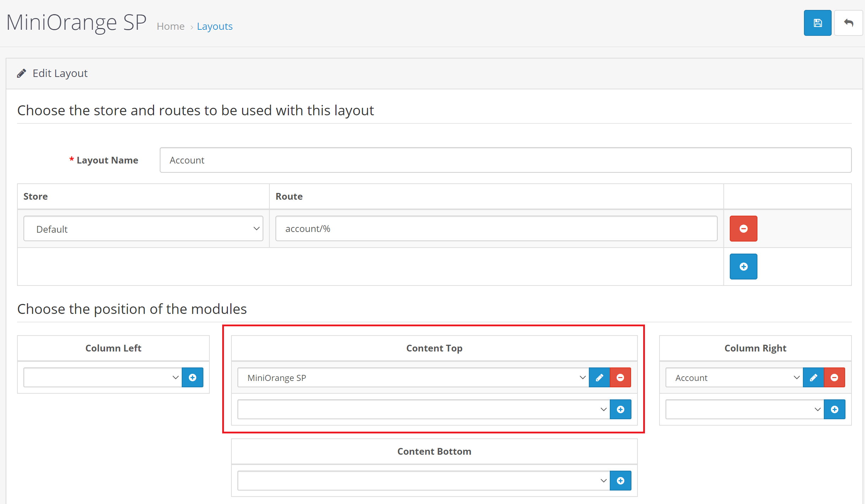Add module to Content Bottom
The width and height of the screenshot is (865, 504).
(620, 481)
